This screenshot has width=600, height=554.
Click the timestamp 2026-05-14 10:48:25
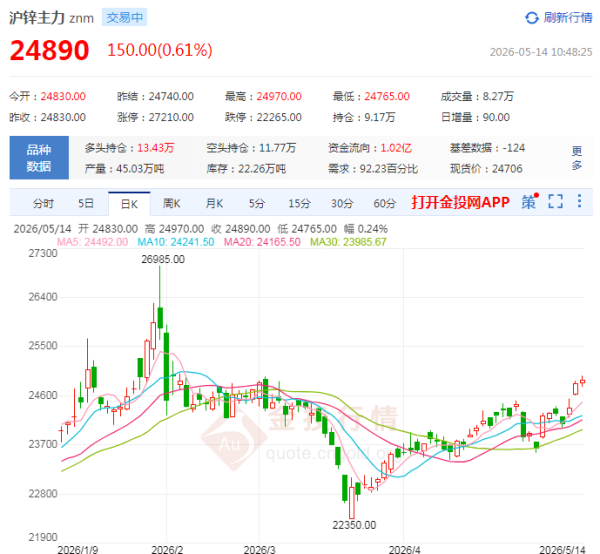541,52
